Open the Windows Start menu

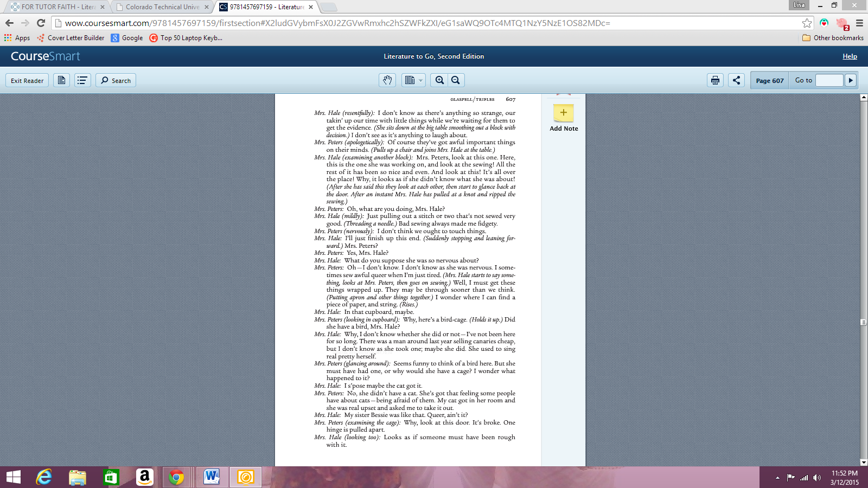(13, 477)
